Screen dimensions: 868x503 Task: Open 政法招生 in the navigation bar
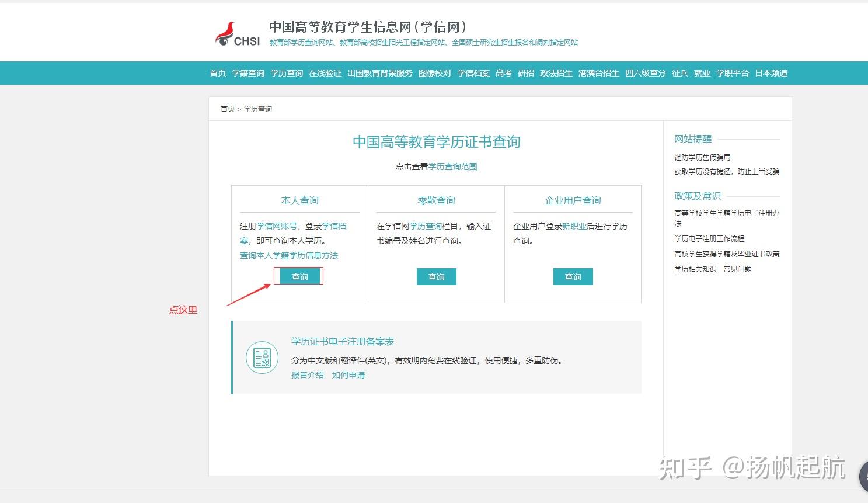click(556, 73)
